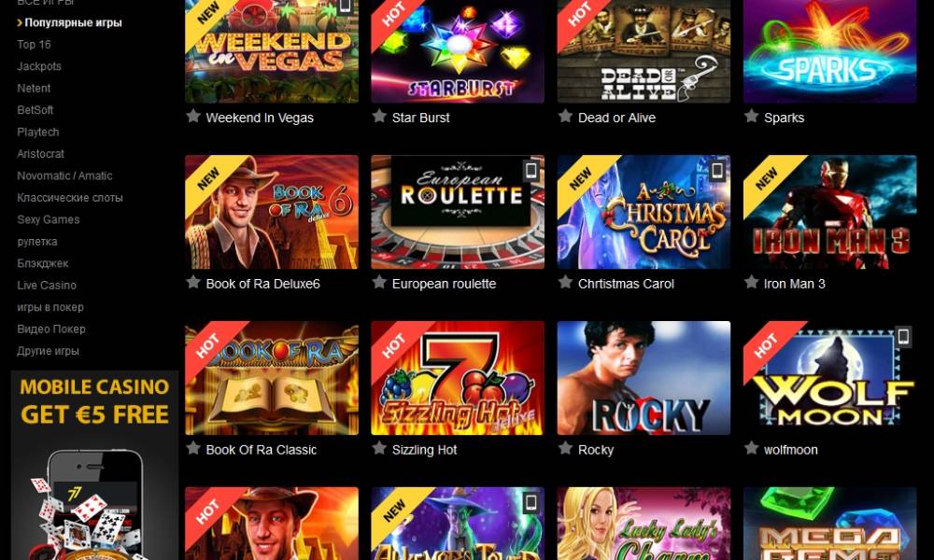Click the Sparks favorite star icon
934x560 pixels.
pyautogui.click(x=751, y=116)
